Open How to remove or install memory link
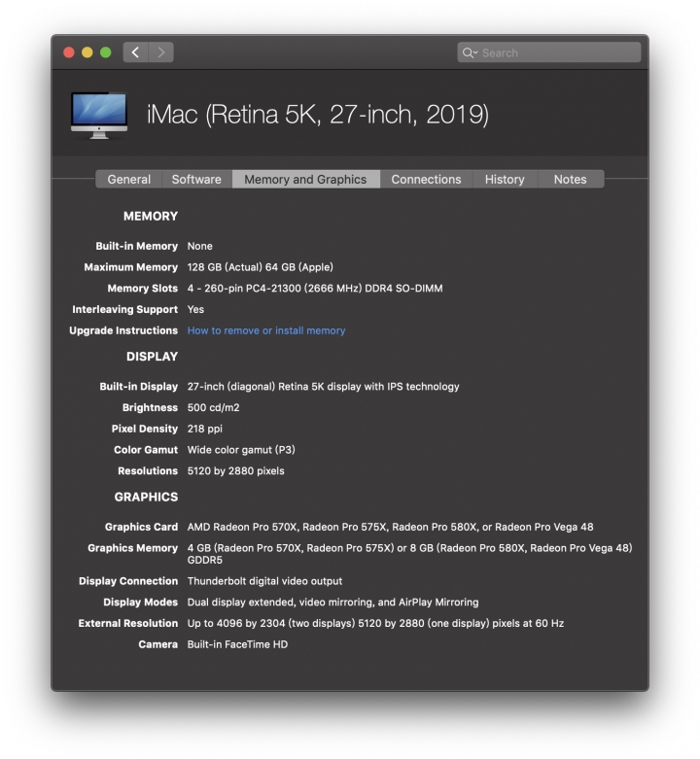Screen dimensions: 700x759 point(266,330)
